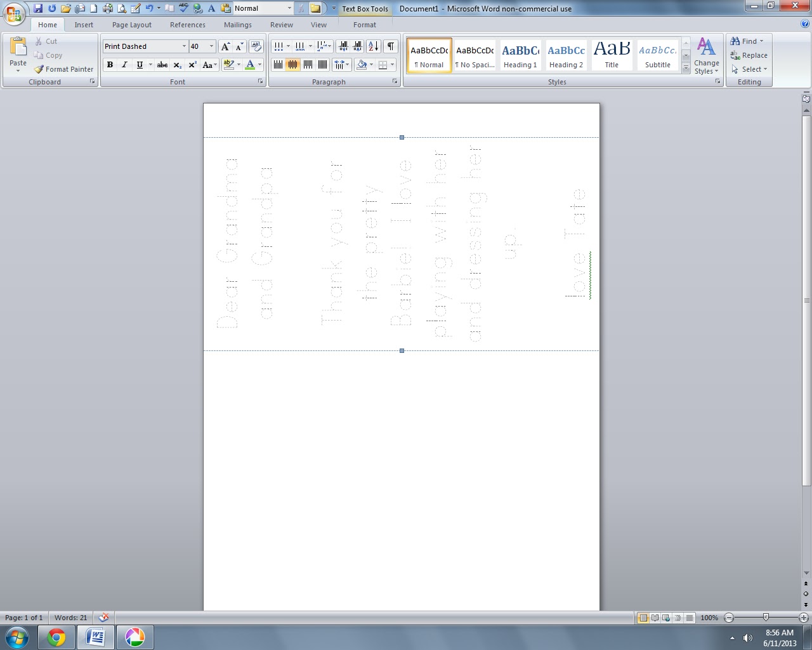Click the Windows Start button
Screen dimensions: 812x650
17,637
